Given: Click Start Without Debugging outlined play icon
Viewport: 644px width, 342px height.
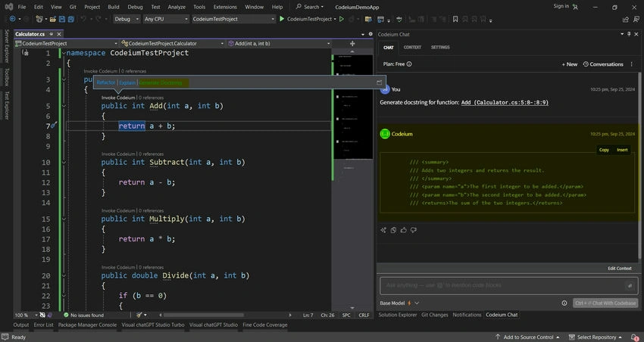Looking at the screenshot, I should coord(341,19).
